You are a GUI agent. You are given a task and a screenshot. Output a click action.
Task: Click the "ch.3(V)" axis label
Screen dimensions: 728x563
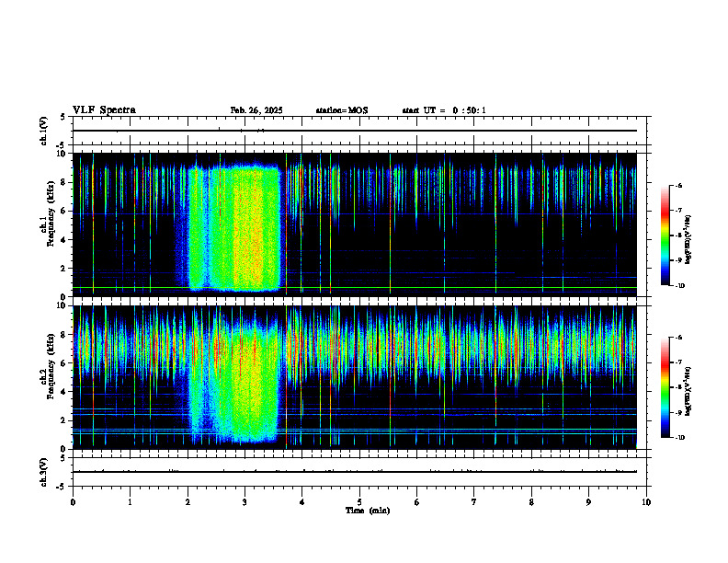coord(44,472)
